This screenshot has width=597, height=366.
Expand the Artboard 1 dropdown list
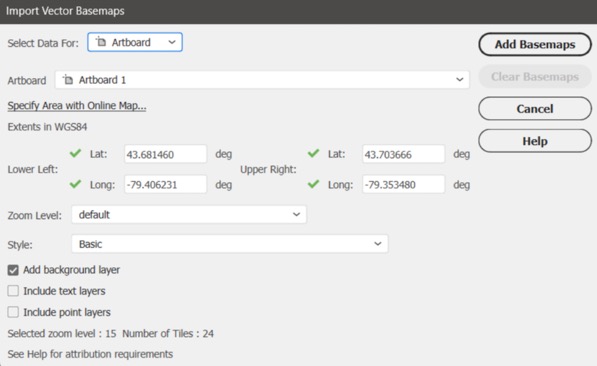tap(262, 80)
